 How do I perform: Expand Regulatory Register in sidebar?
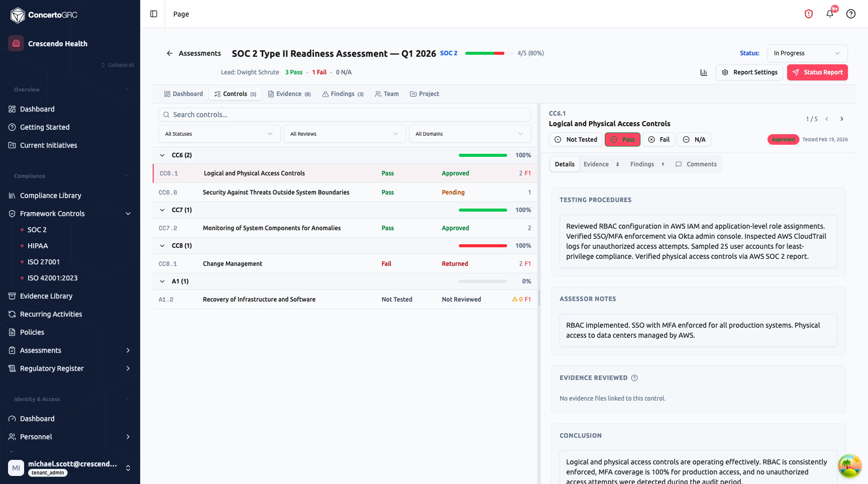128,368
